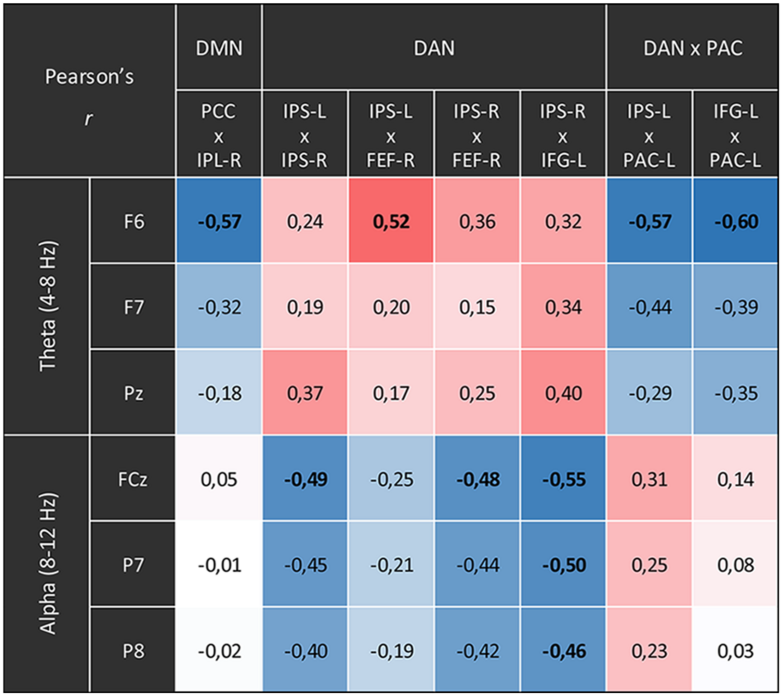Select the P8 row label
This screenshot has height=698, width=784.
point(133,651)
